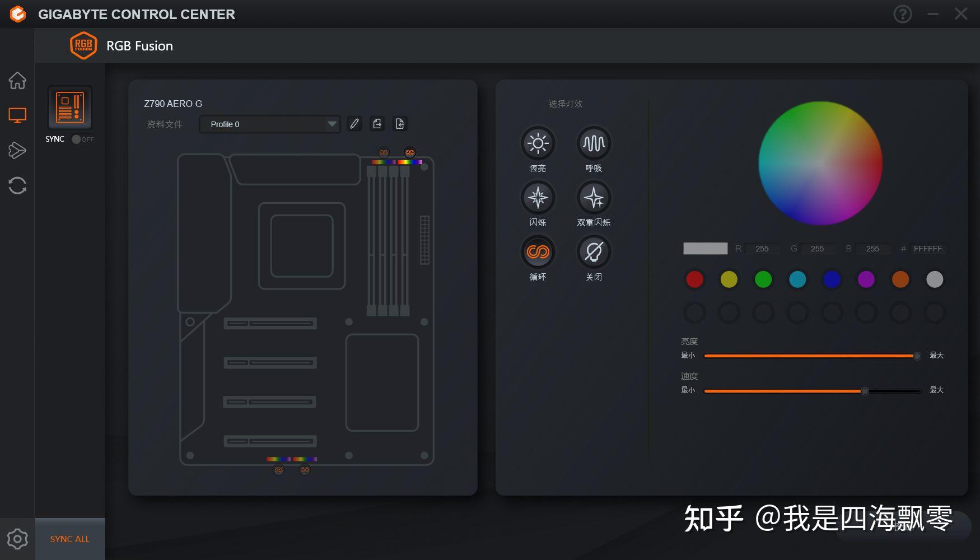980x560 pixels.
Task: Choose the blue preset color
Action: pyautogui.click(x=832, y=279)
